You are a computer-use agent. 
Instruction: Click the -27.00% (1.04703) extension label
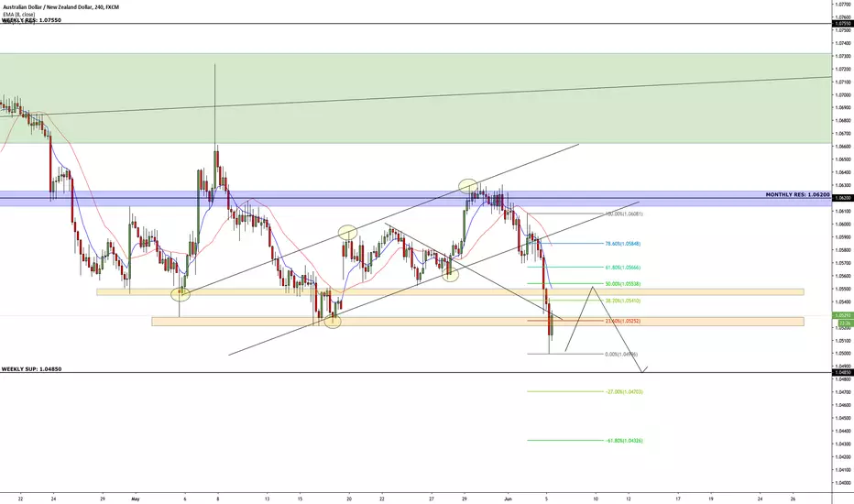click(624, 392)
